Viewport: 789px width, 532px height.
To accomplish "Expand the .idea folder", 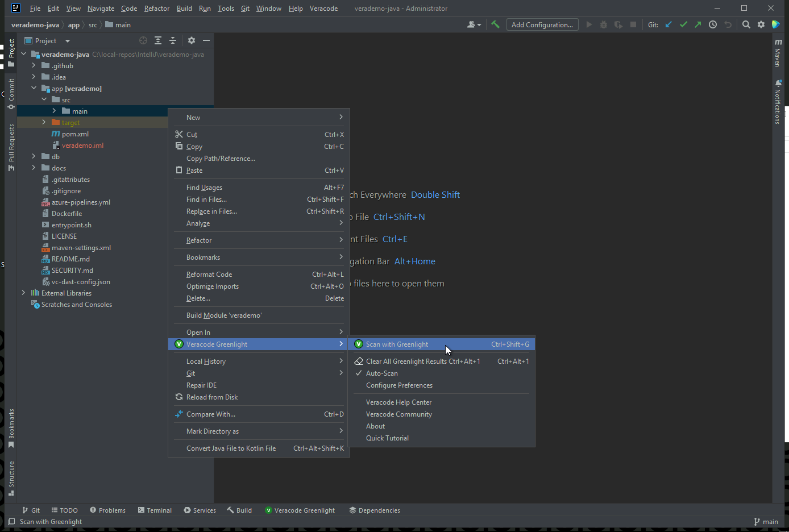I will (34, 77).
